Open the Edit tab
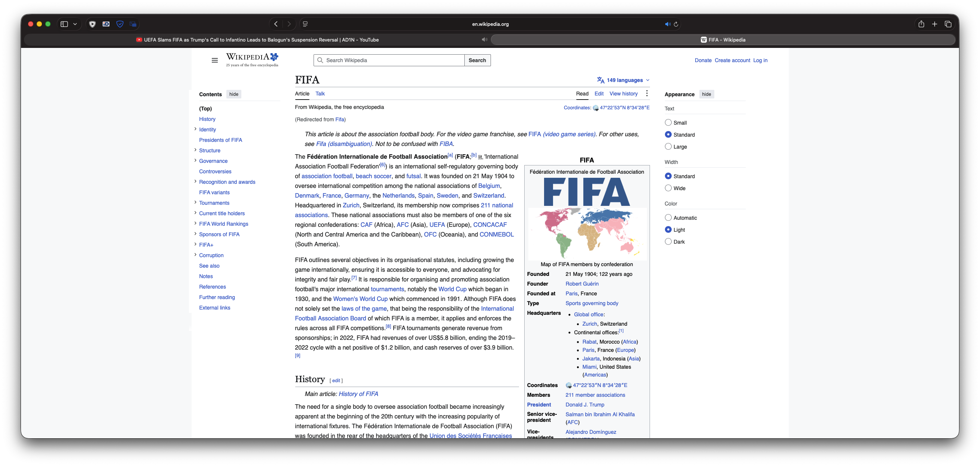This screenshot has height=466, width=980. [599, 94]
